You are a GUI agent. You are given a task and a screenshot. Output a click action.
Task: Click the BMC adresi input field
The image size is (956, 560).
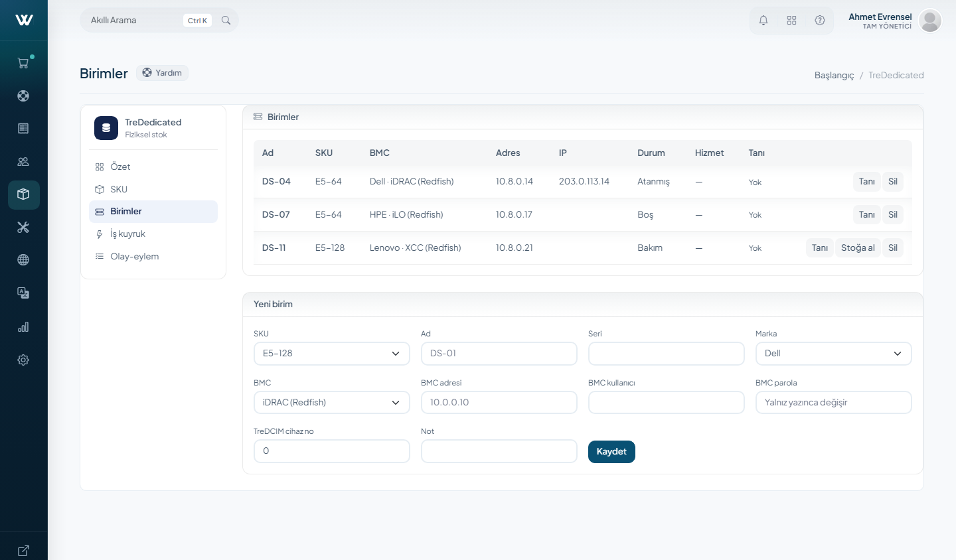point(499,403)
